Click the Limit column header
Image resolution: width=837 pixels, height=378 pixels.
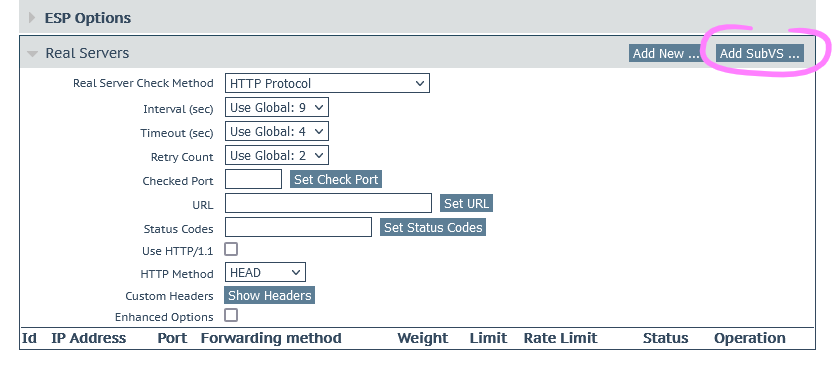[x=488, y=338]
